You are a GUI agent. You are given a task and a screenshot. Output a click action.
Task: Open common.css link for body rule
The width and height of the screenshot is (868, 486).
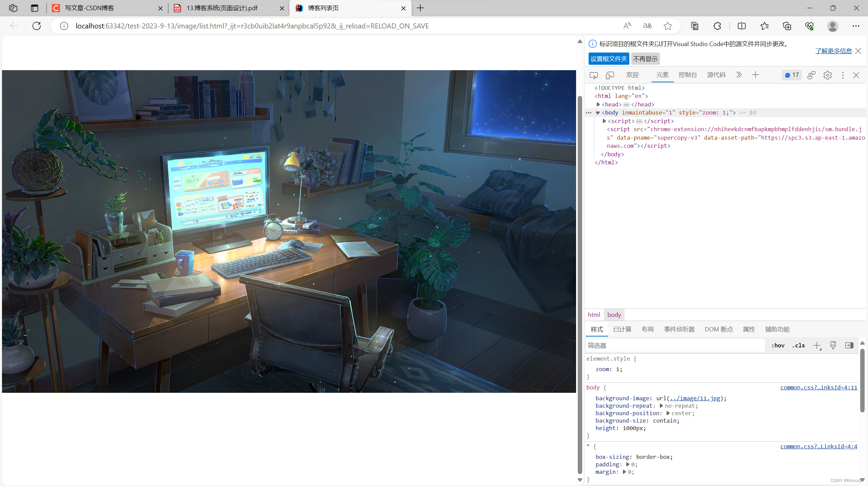(x=818, y=387)
